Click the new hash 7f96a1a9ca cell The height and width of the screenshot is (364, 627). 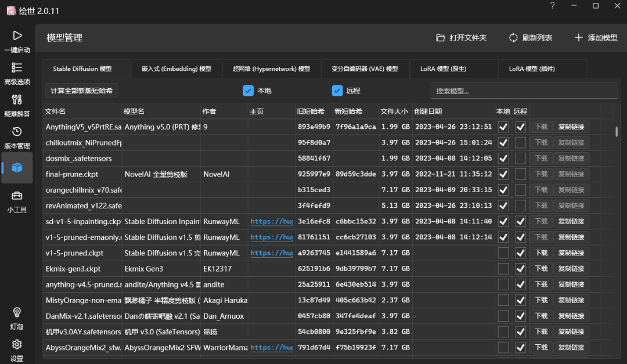[x=356, y=127]
